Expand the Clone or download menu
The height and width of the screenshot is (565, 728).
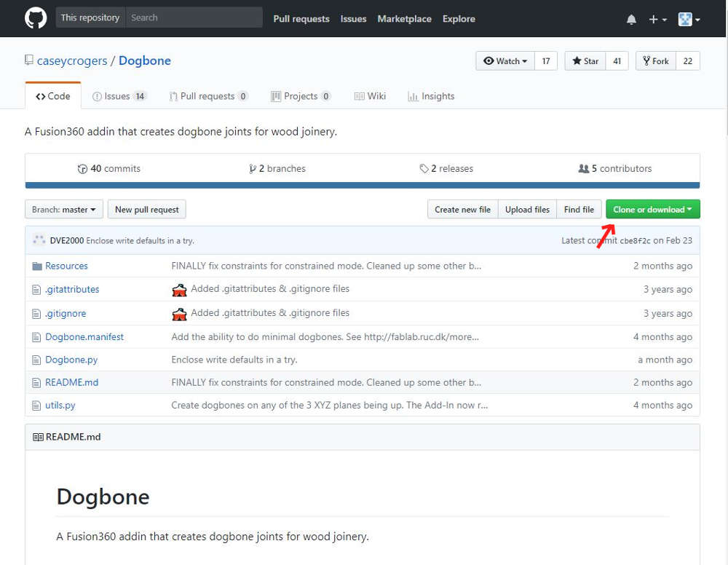pos(652,210)
